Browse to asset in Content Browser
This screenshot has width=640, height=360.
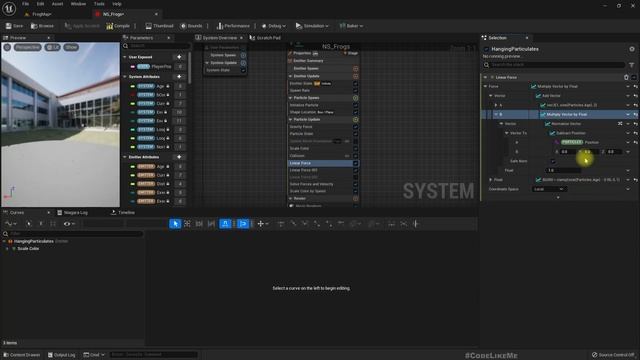tap(42, 26)
